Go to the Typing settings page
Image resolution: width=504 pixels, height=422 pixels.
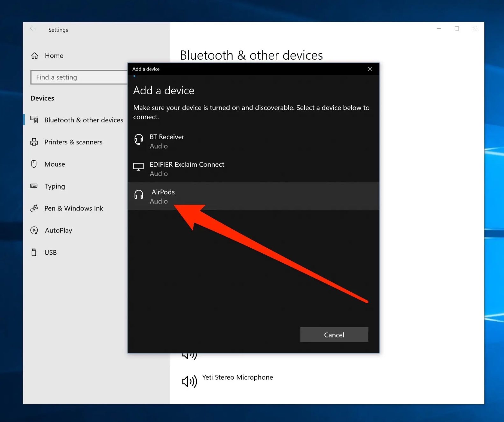click(55, 186)
